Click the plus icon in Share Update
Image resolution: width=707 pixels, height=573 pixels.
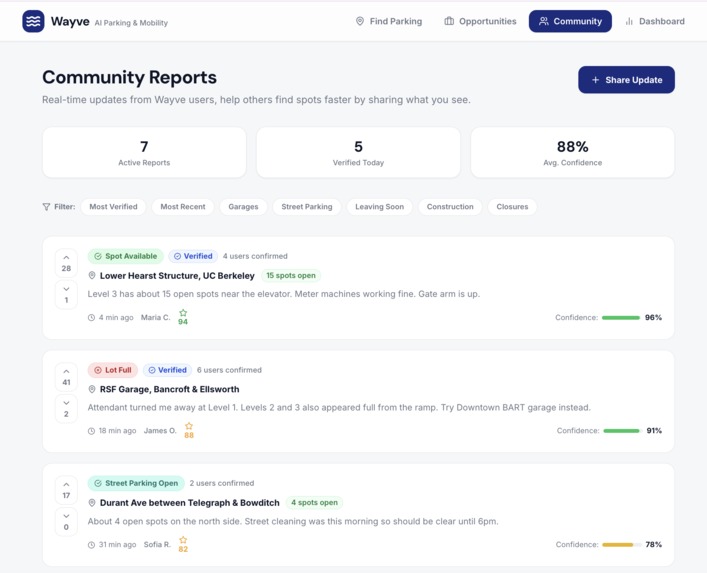595,80
